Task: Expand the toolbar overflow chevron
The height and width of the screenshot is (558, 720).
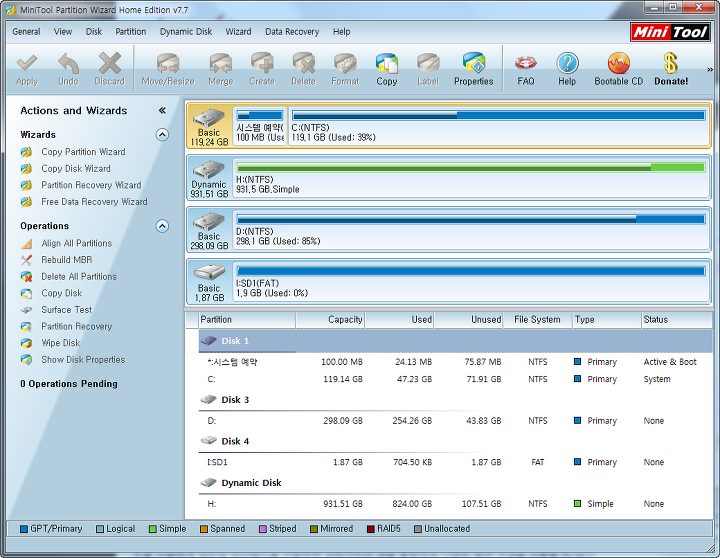Action: pos(709,69)
